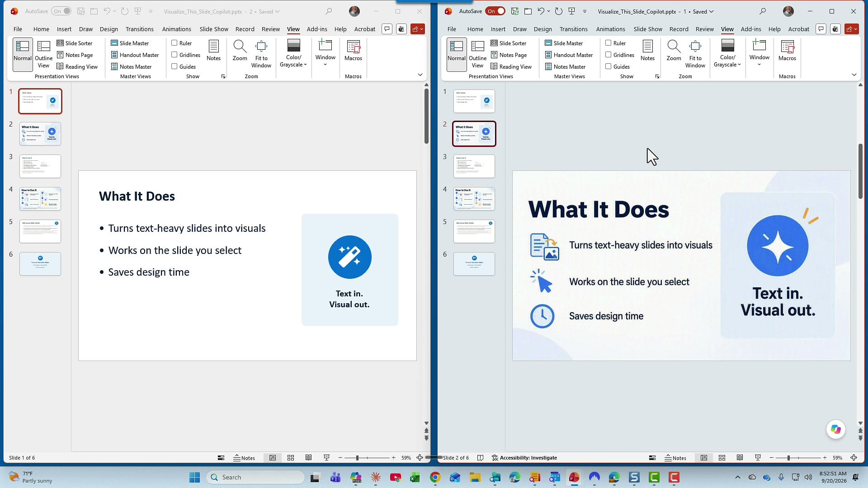
Task: Open Windows taskbar Search box
Action: (255, 477)
